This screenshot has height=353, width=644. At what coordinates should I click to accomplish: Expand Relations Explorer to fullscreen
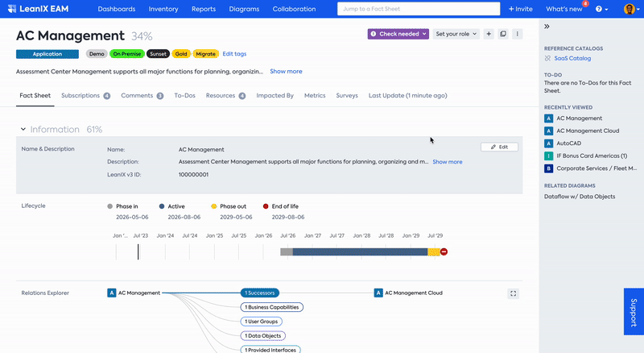pyautogui.click(x=514, y=293)
